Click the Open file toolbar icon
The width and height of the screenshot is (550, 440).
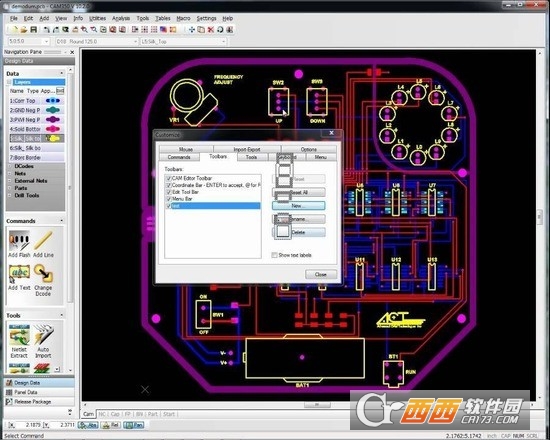(24, 30)
